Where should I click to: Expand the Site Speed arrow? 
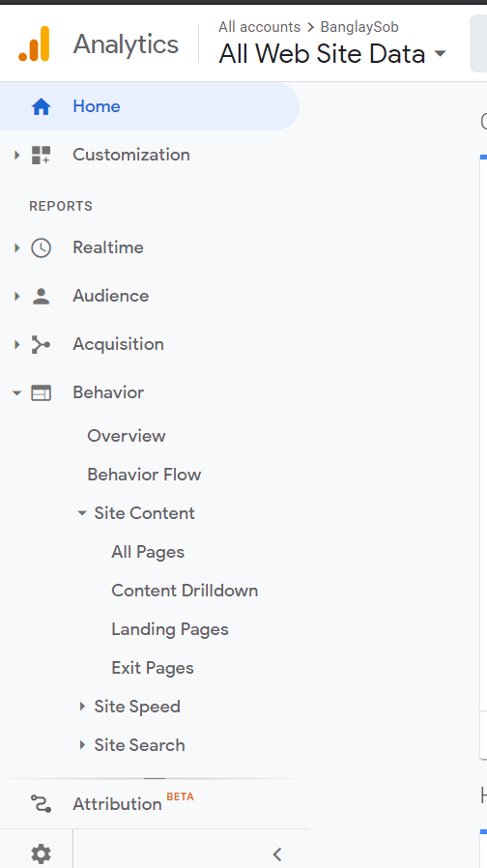[82, 707]
